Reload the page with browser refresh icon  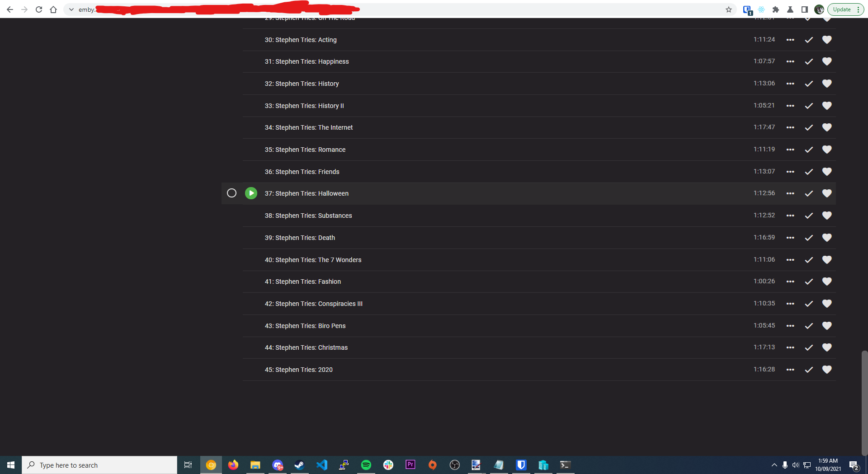click(x=39, y=9)
